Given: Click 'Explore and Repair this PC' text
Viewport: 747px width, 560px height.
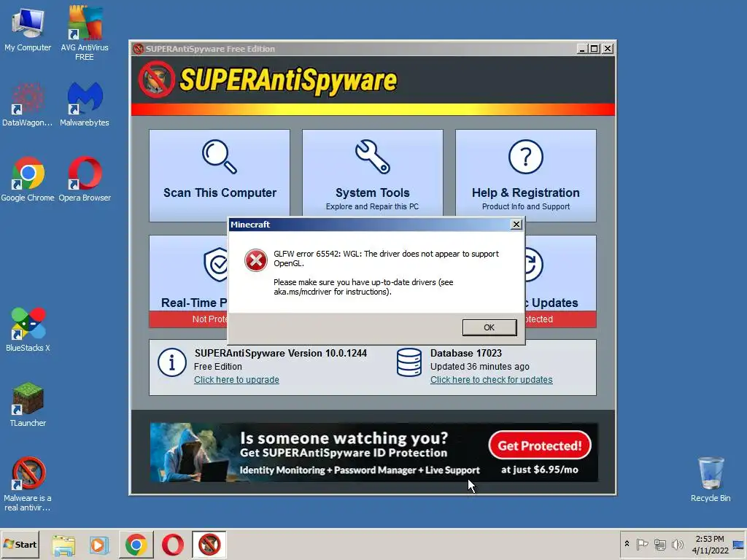Looking at the screenshot, I should click(373, 206).
